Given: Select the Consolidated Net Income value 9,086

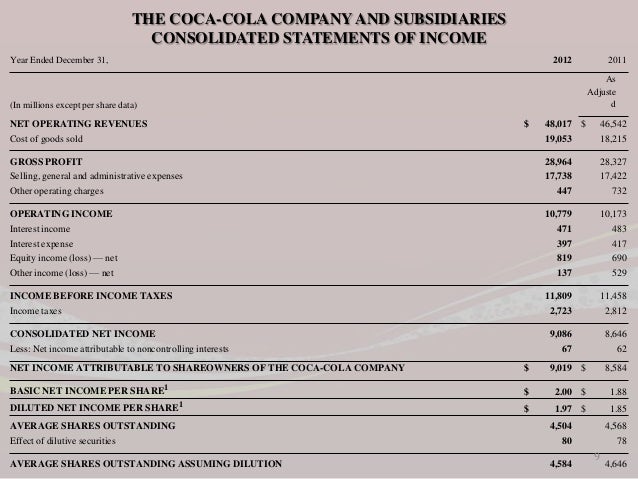Looking at the screenshot, I should pos(561,334).
